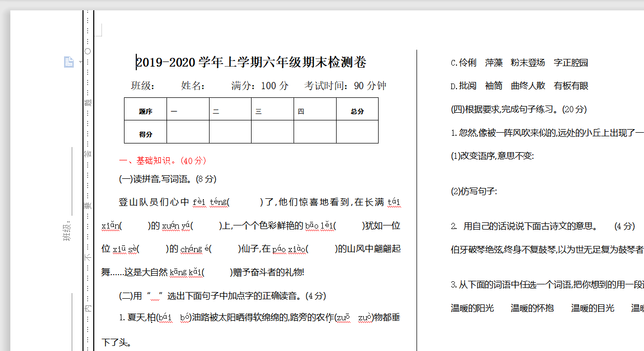This screenshot has width=644, height=351.
Task: Click the '班级:' field in the exam header
Action: (143, 86)
